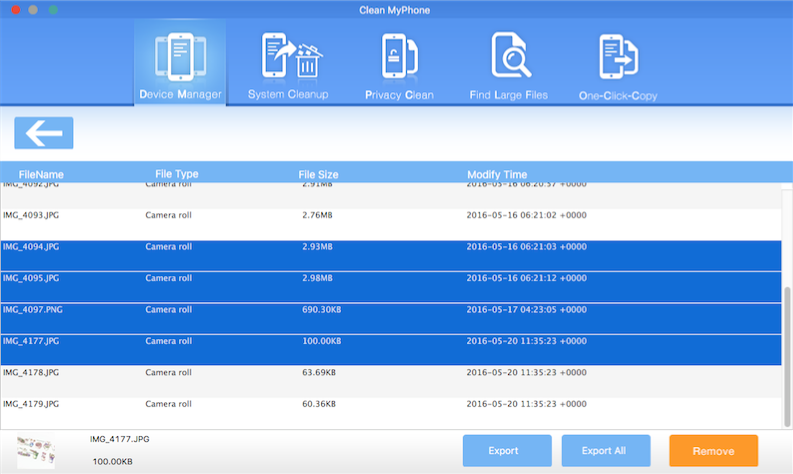This screenshot has width=793, height=474.
Task: Click the orange Remove button
Action: tap(714, 451)
